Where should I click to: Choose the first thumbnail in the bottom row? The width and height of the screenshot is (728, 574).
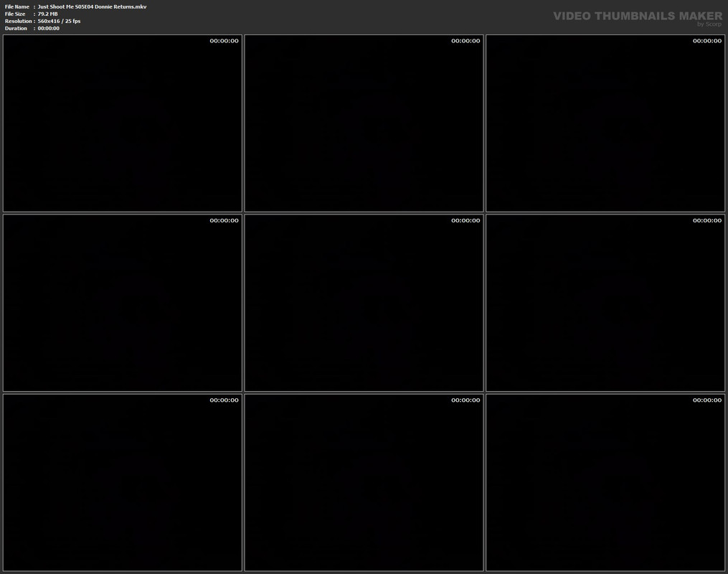123,482
